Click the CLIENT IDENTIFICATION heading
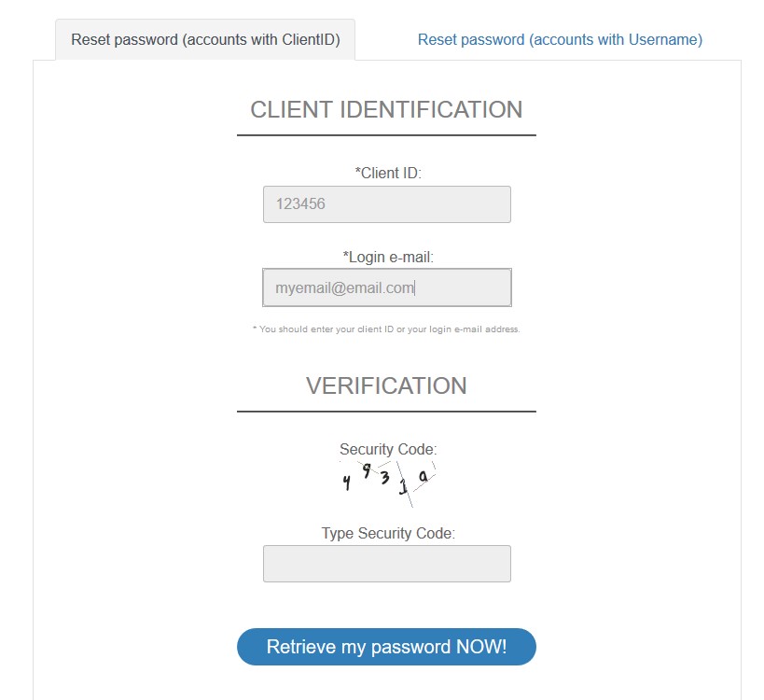The height and width of the screenshot is (700, 764). (x=386, y=110)
